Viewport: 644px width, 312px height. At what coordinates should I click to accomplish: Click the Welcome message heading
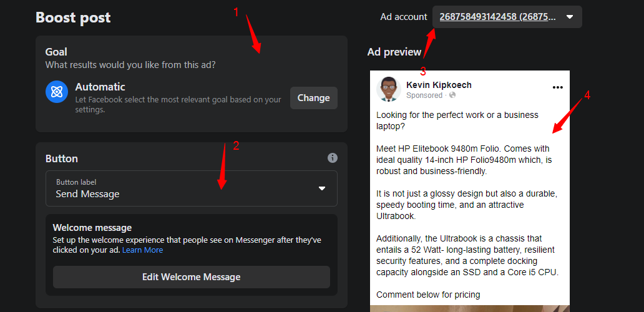click(x=92, y=227)
